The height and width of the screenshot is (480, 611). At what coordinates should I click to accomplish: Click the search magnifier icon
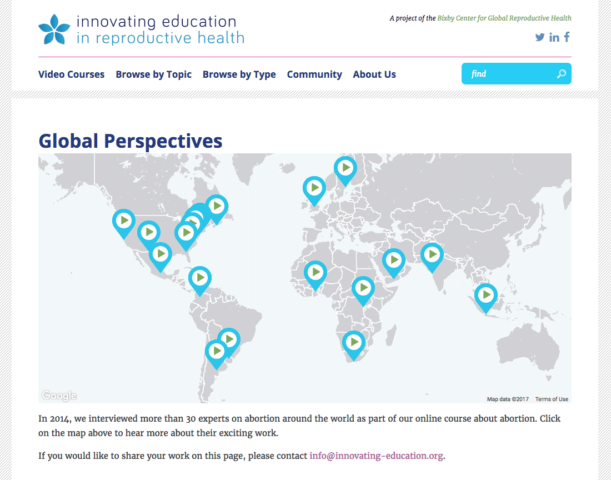point(562,74)
